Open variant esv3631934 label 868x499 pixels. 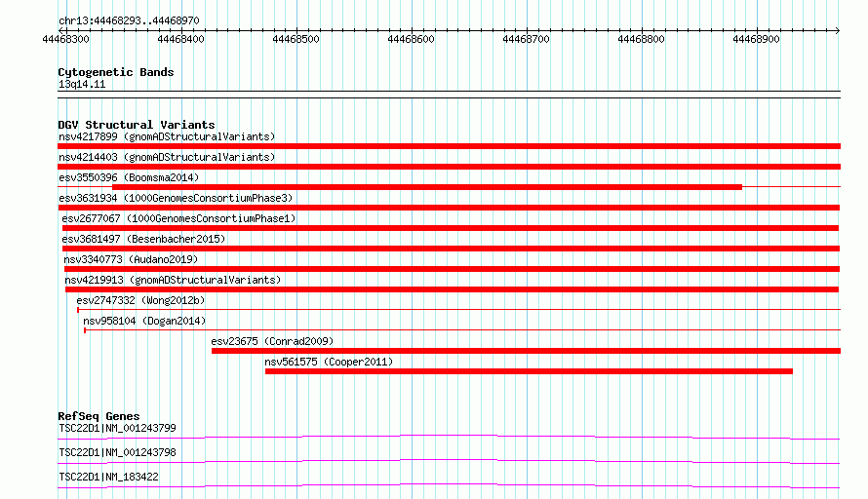coord(176,198)
